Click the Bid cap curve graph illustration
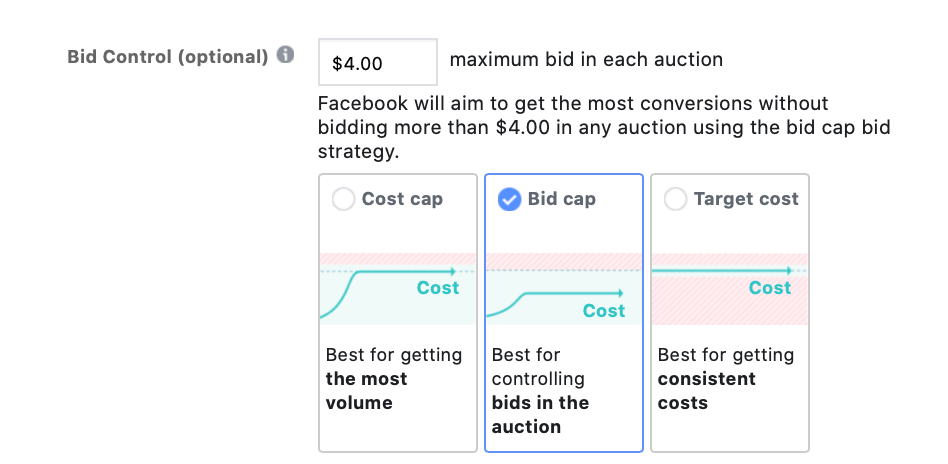948x464 pixels. (563, 288)
